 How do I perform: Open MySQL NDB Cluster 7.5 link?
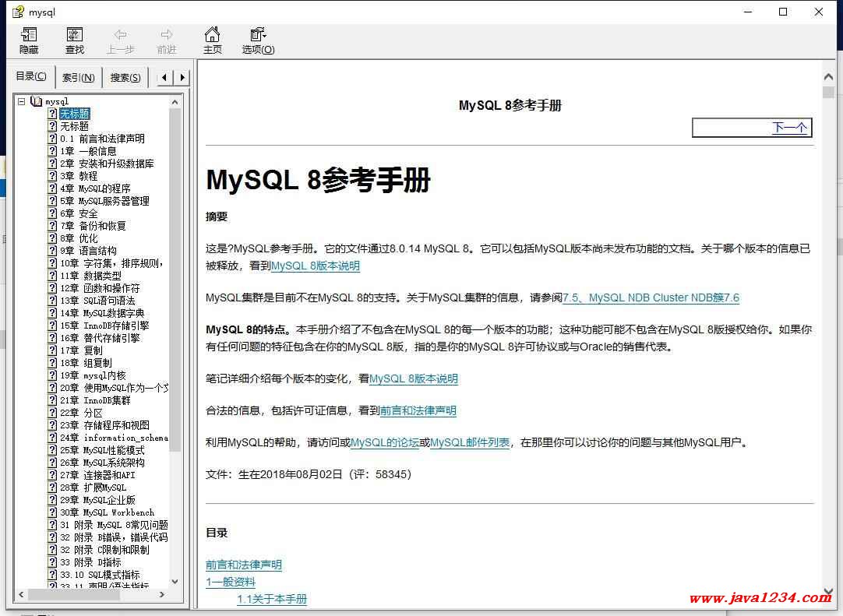tap(651, 297)
